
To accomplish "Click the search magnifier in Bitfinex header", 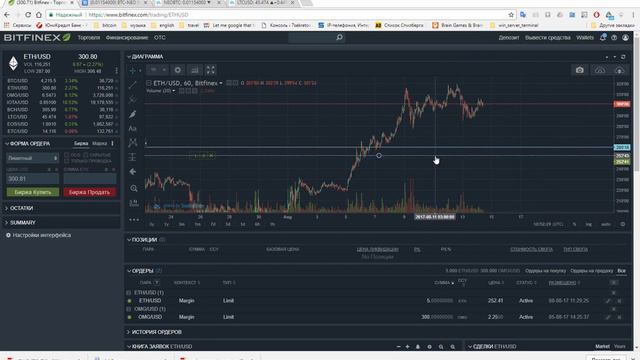I will [x=339, y=38].
